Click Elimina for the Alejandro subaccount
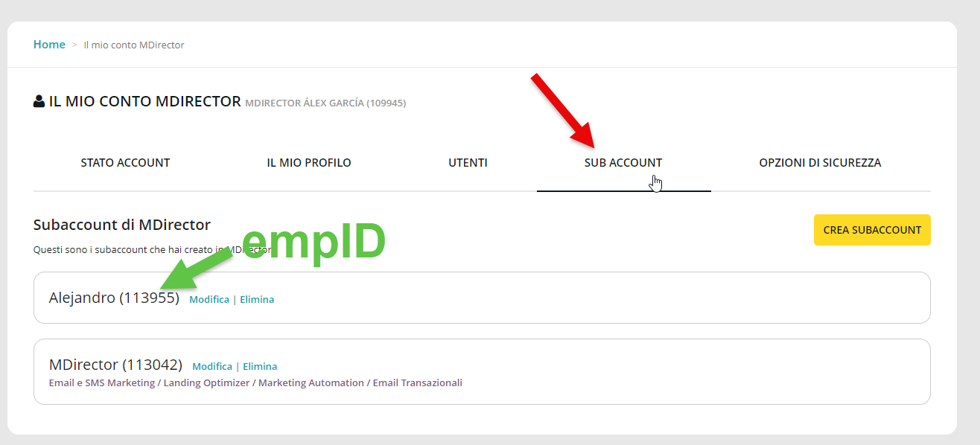 257,299
